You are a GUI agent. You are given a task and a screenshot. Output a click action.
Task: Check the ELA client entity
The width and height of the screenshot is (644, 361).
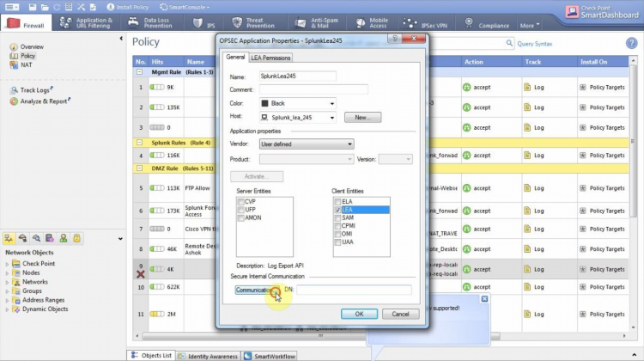[x=337, y=202]
